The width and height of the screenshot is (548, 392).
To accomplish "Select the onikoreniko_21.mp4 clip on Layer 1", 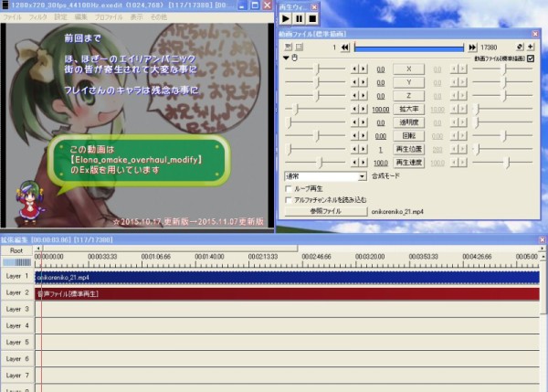I will coord(287,277).
